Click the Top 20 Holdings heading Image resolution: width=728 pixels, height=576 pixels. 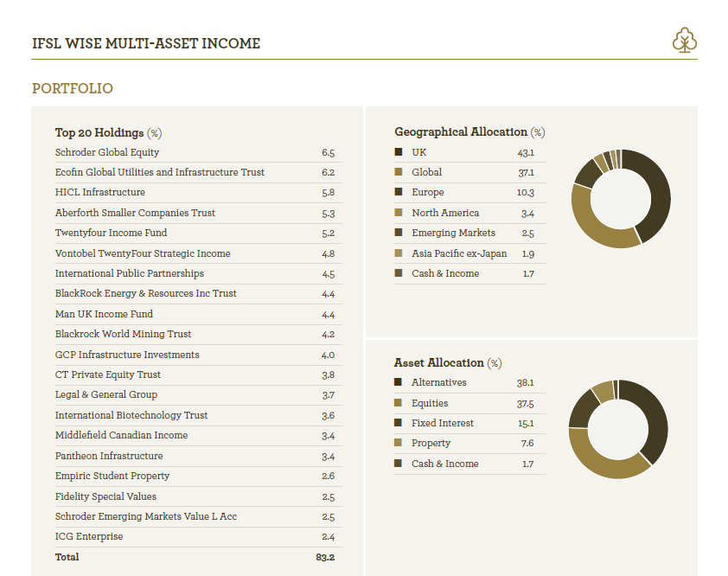point(108,133)
